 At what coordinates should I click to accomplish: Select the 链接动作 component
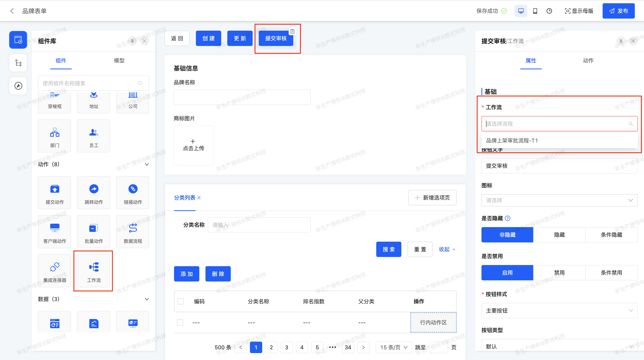pyautogui.click(x=133, y=193)
